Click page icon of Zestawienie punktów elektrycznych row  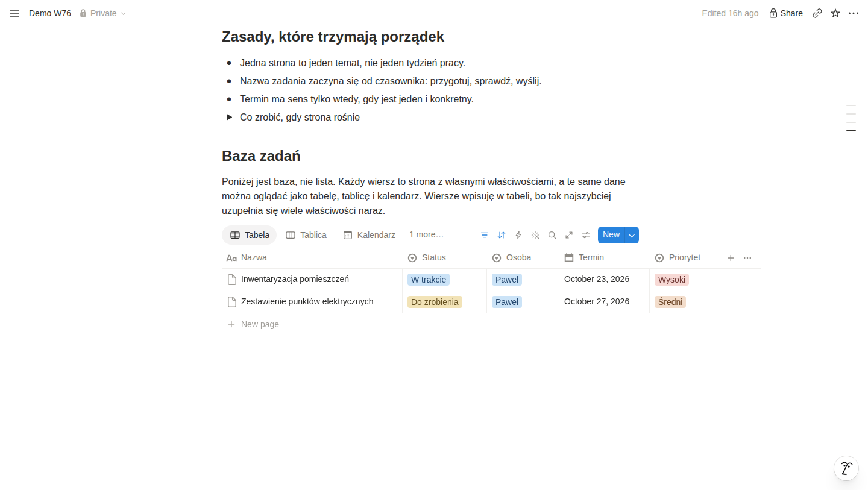pos(232,302)
